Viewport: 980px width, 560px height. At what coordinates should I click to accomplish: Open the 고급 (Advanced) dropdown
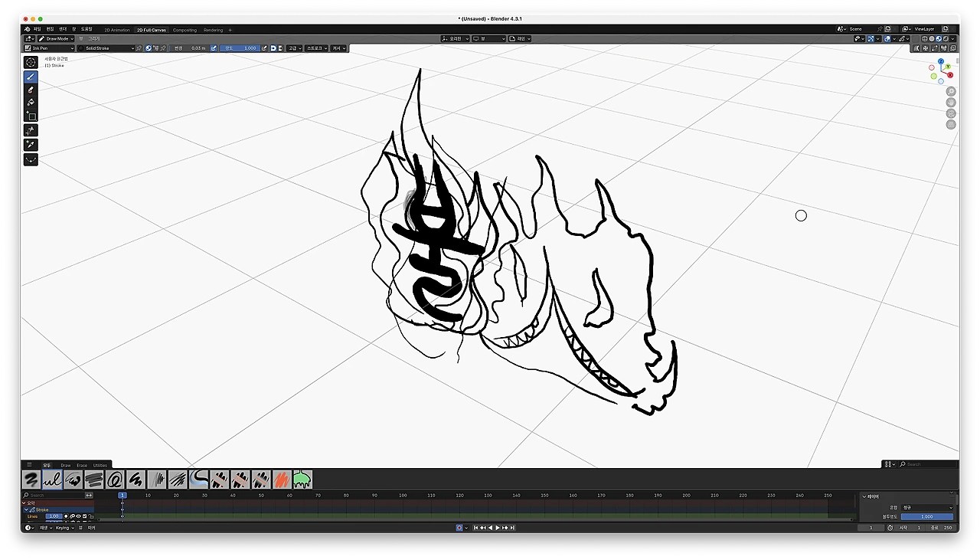tap(294, 48)
